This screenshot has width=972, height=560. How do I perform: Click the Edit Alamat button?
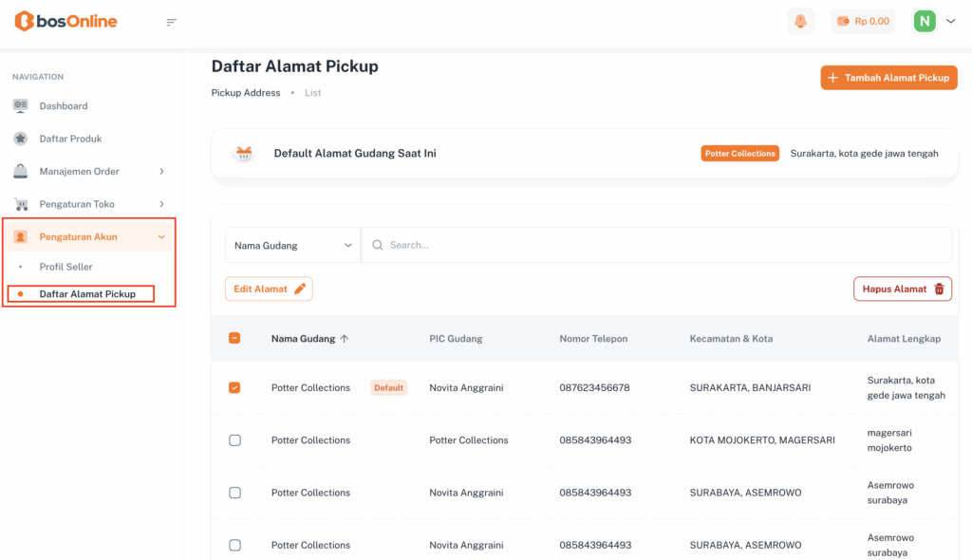[269, 289]
